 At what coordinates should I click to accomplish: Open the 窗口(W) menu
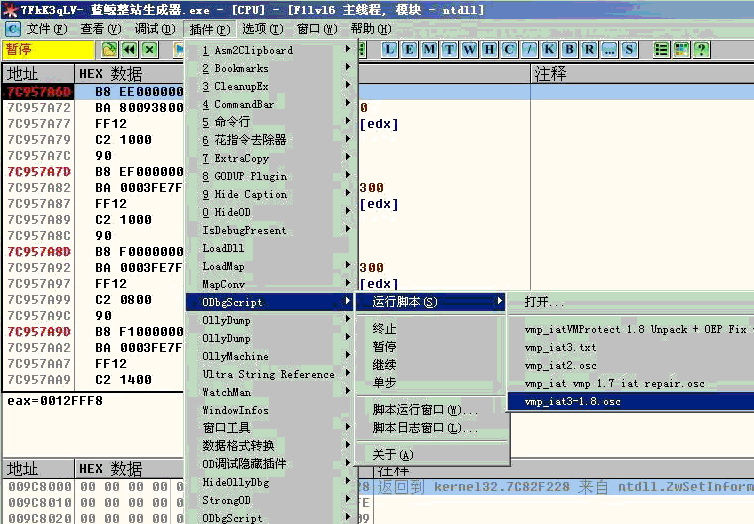pos(317,29)
